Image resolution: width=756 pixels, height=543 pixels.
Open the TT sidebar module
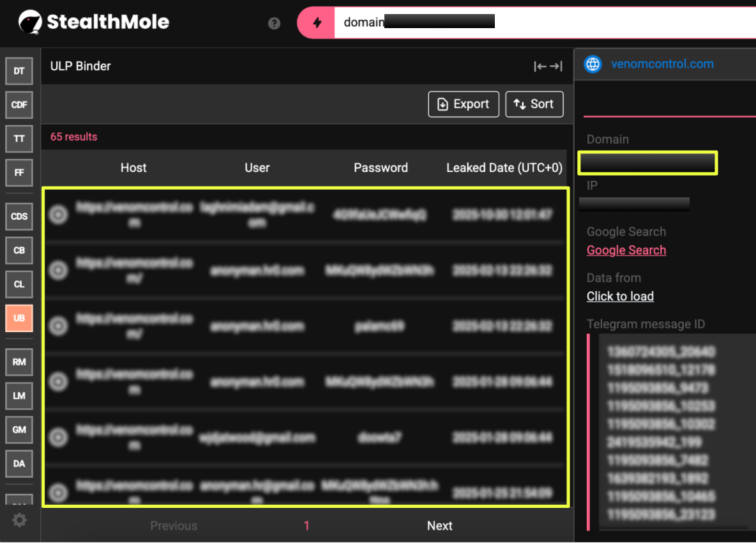(x=19, y=139)
